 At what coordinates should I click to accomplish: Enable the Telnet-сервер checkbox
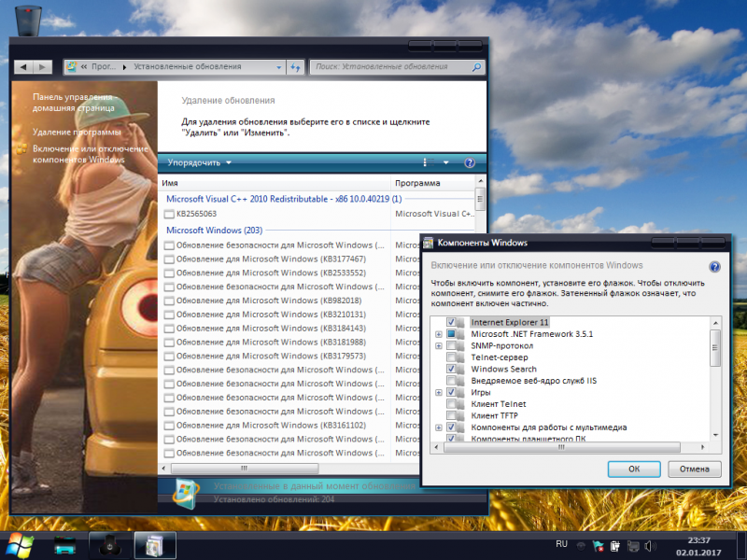point(451,357)
